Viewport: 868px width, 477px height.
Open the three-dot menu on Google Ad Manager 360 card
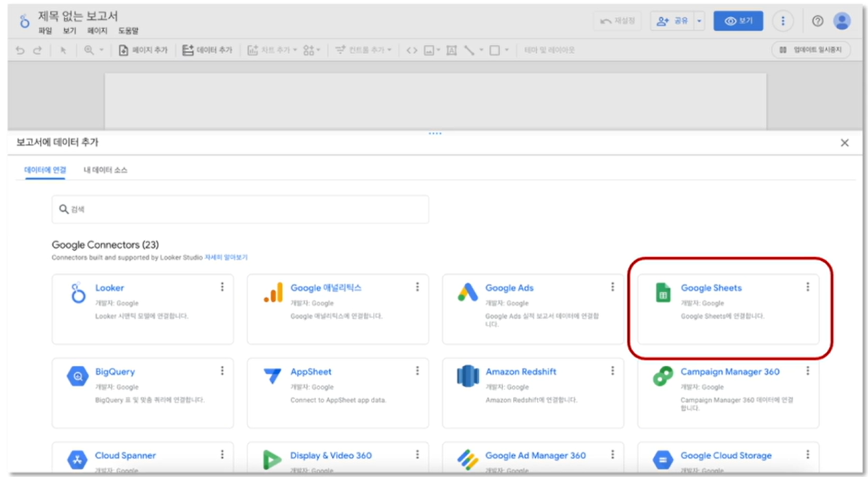pos(612,454)
